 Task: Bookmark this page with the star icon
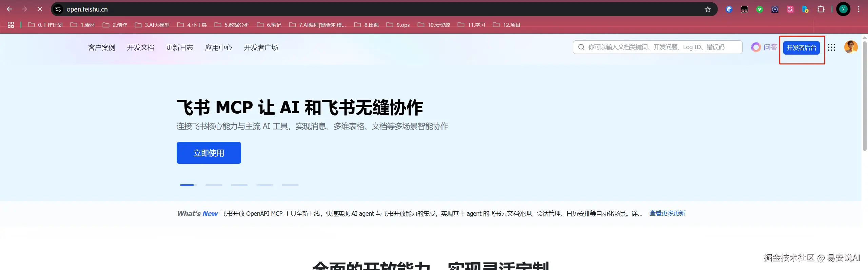tap(708, 9)
